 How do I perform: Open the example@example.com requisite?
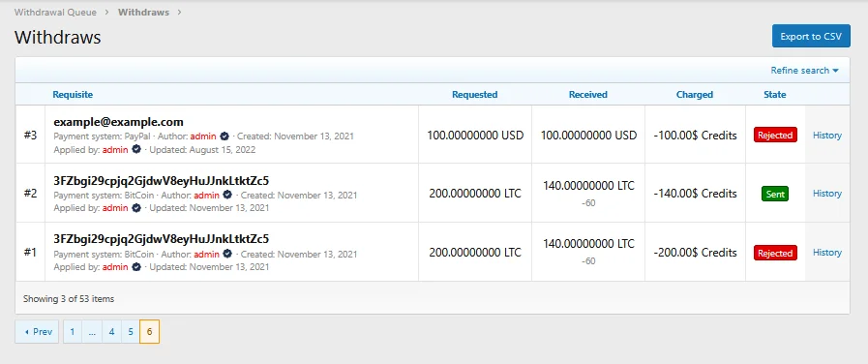click(x=118, y=122)
